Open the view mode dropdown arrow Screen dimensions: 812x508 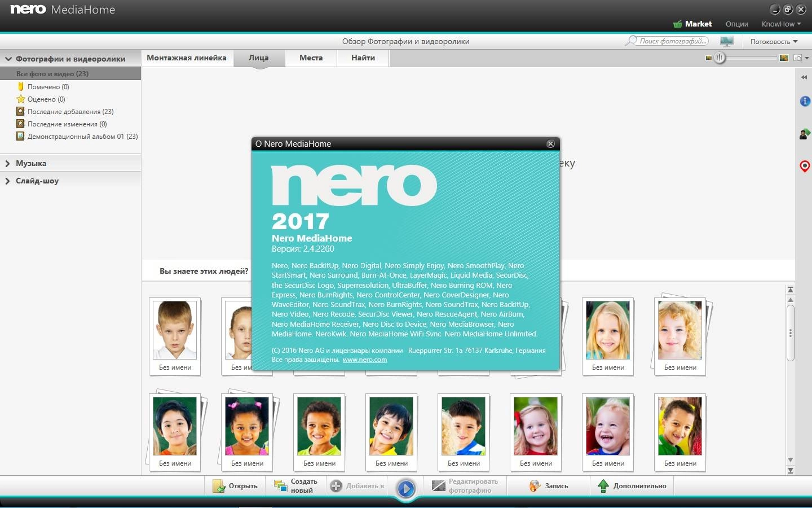coord(807,58)
